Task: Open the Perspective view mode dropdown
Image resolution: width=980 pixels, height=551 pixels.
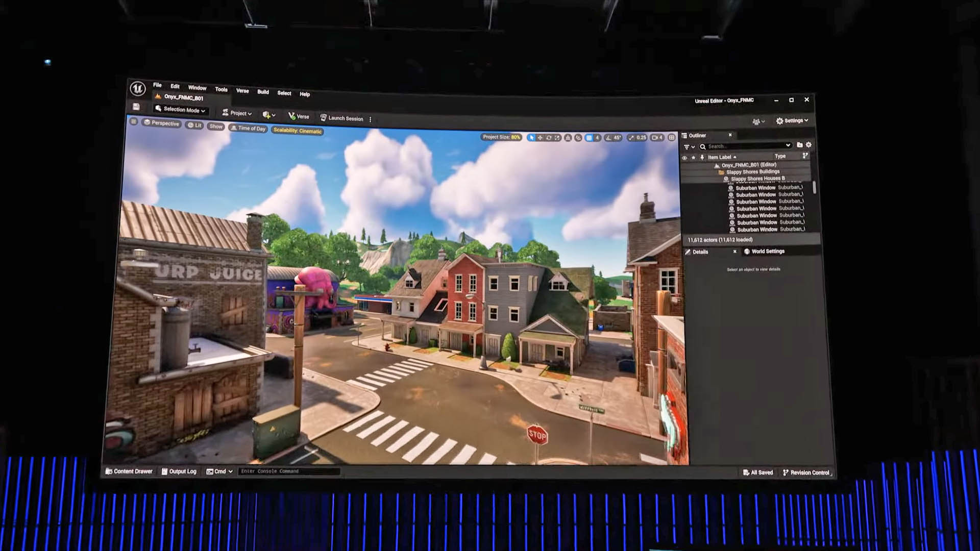Action: coord(161,123)
